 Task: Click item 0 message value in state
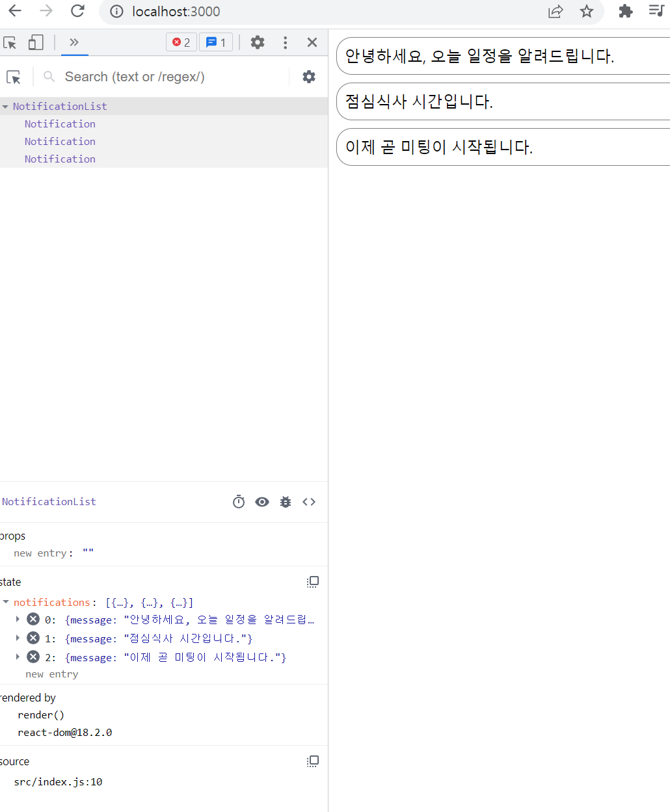[x=219, y=620]
